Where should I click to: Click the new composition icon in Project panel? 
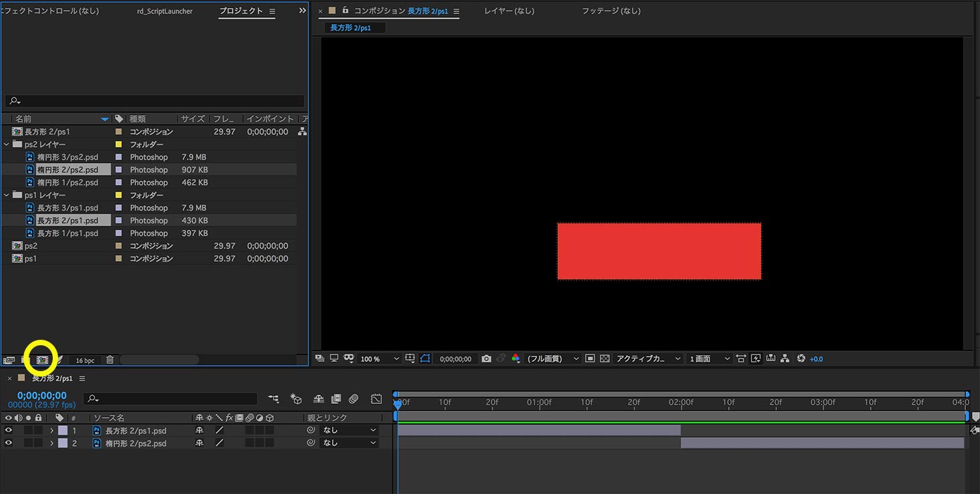point(43,360)
